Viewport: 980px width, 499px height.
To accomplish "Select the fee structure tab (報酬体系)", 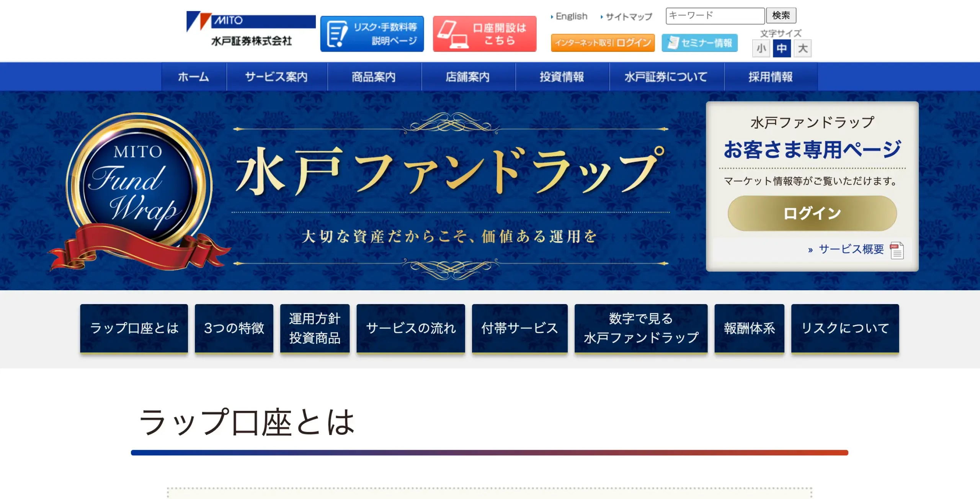I will tap(750, 328).
